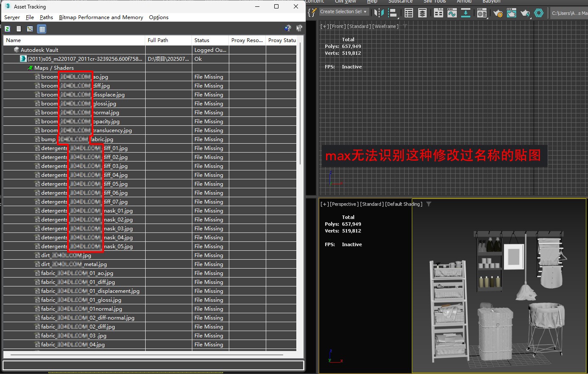
Task: Select the Align tool icon
Action: [393, 13]
